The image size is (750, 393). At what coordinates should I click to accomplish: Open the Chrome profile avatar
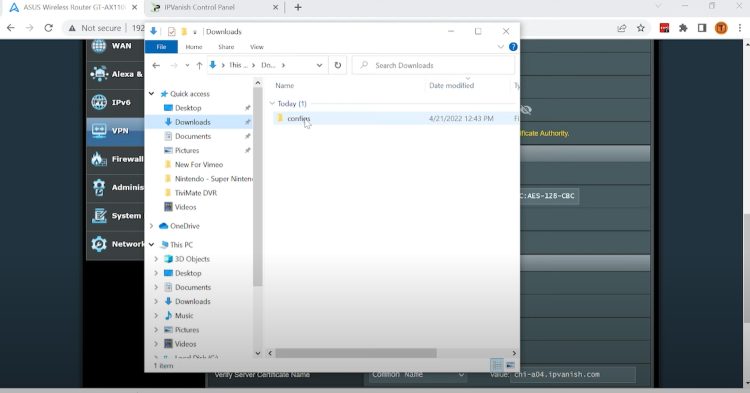tap(721, 28)
